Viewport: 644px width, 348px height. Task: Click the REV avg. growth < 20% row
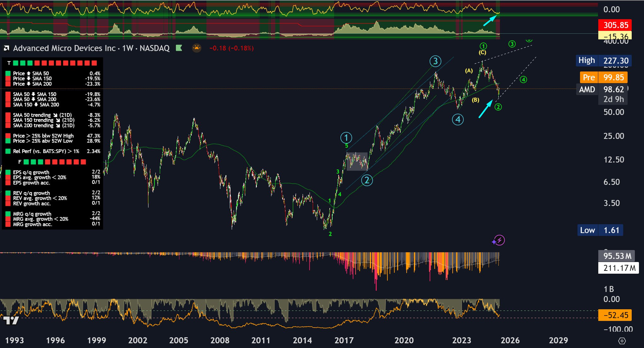click(53, 198)
